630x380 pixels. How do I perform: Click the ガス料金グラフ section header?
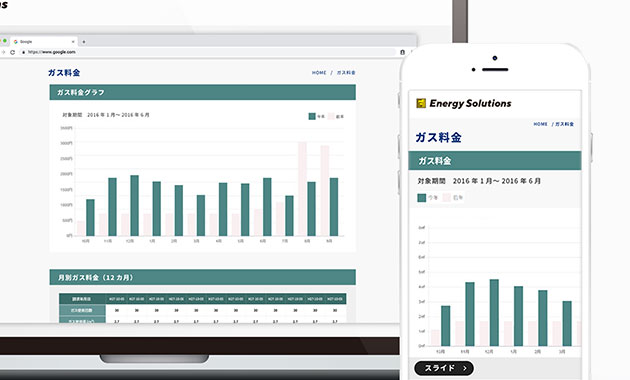tap(202, 92)
